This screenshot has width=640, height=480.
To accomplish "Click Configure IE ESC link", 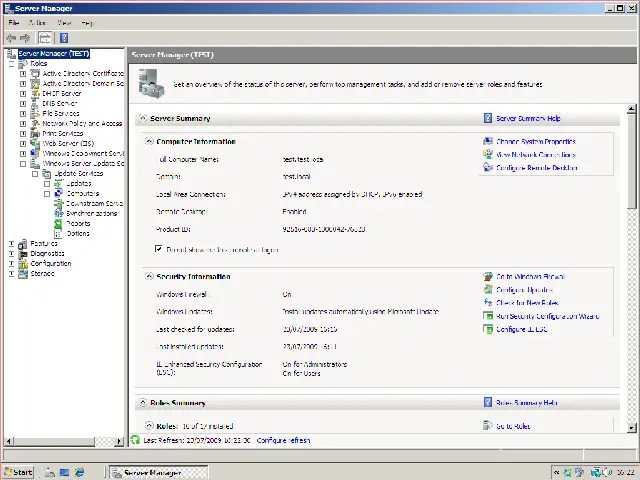I will click(522, 329).
